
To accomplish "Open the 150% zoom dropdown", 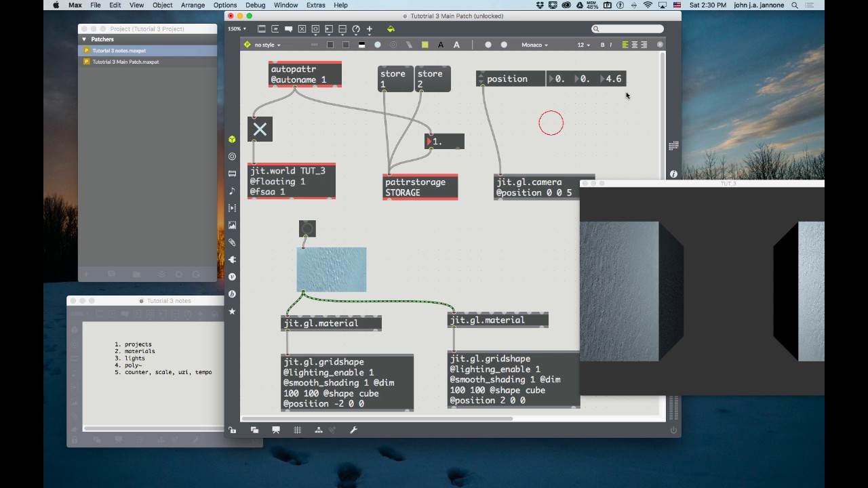I will [237, 29].
